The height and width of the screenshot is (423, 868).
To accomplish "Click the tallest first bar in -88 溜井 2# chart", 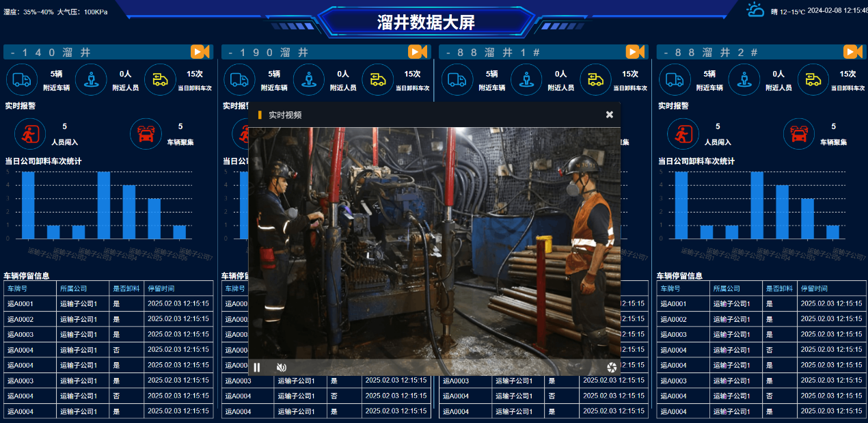I will pos(681,205).
